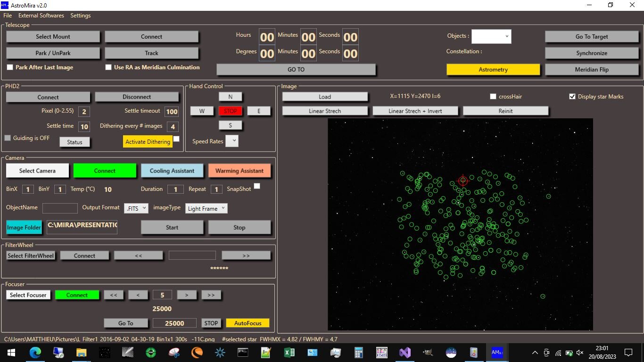Click the focuser >> step button
644x362 pixels.
(x=211, y=295)
